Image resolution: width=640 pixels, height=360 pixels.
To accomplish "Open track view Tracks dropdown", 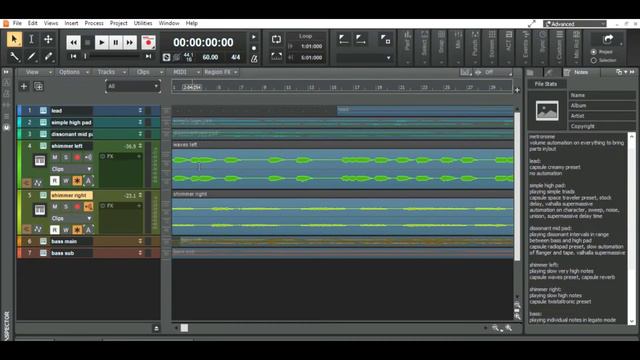I will click(x=111, y=72).
